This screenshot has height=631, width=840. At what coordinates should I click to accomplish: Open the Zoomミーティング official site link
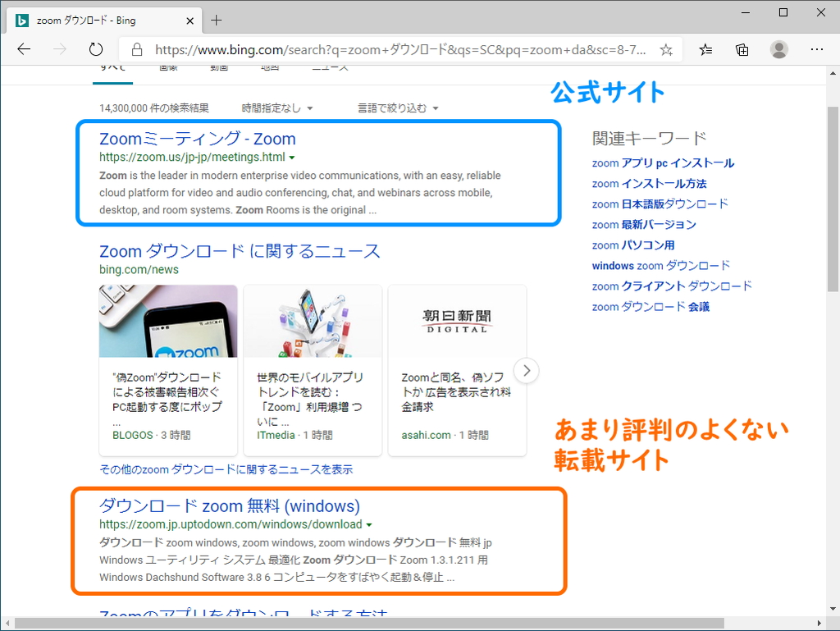[x=197, y=139]
